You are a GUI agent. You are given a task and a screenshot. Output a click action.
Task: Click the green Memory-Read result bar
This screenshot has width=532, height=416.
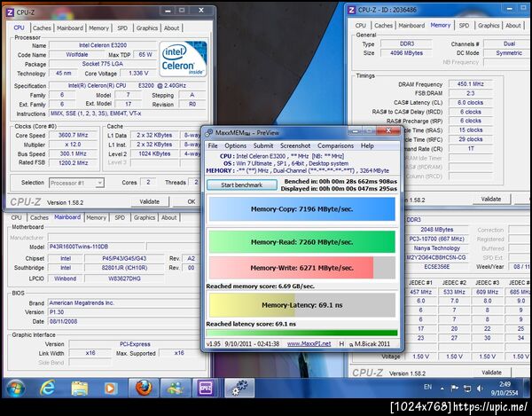point(302,242)
